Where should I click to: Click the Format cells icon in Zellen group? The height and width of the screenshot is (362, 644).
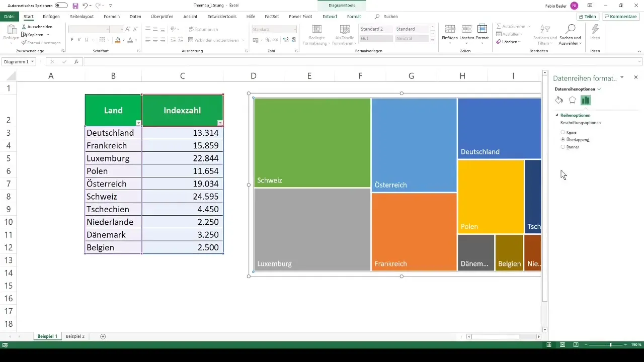coord(482,29)
